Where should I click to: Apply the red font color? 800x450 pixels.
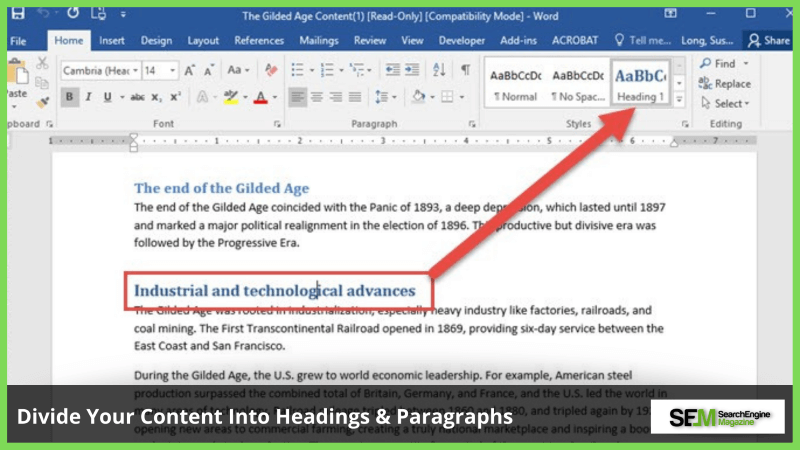click(x=261, y=97)
